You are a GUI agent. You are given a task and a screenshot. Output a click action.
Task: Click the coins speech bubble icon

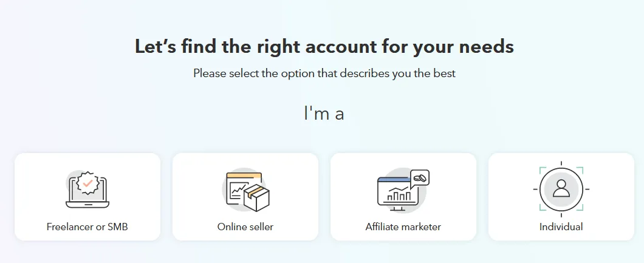(x=419, y=179)
